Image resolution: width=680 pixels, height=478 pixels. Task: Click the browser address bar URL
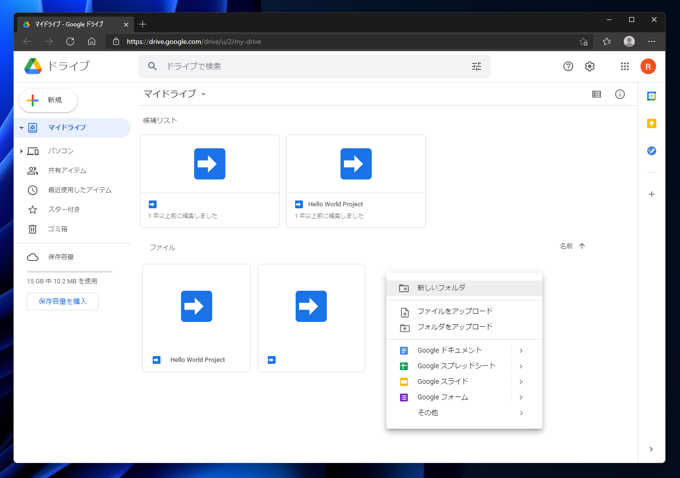(194, 42)
